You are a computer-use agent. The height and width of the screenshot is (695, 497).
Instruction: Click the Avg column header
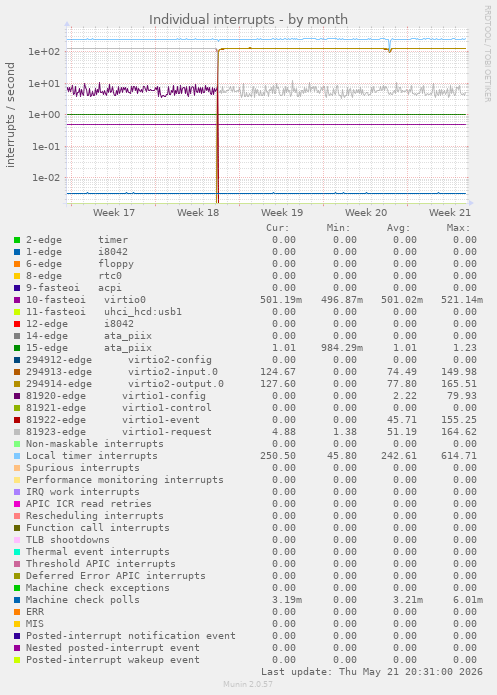[x=398, y=228]
